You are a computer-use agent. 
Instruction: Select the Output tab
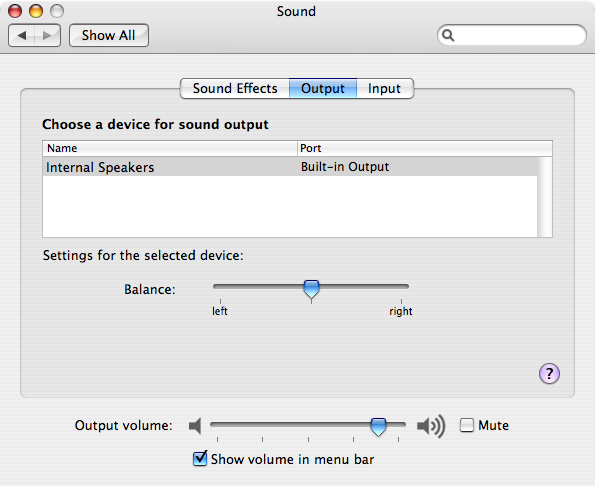coord(323,88)
